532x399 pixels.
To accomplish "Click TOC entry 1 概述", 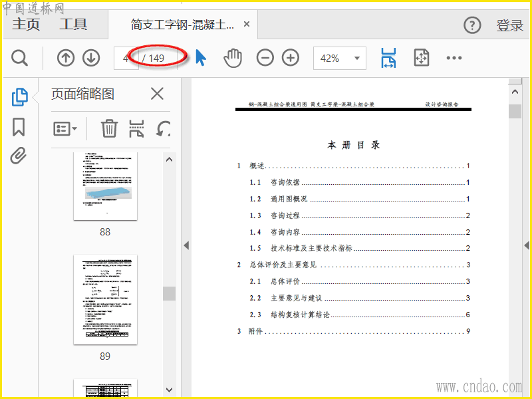I will [353, 166].
